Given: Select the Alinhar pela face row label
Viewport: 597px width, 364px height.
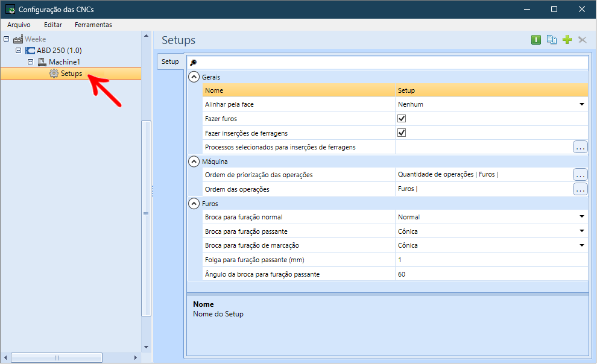Looking at the screenshot, I should coord(229,104).
